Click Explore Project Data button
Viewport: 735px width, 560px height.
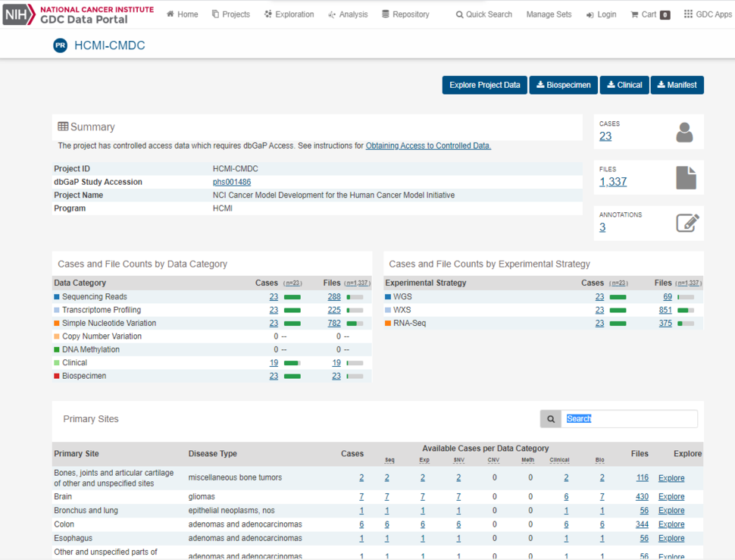pos(484,85)
